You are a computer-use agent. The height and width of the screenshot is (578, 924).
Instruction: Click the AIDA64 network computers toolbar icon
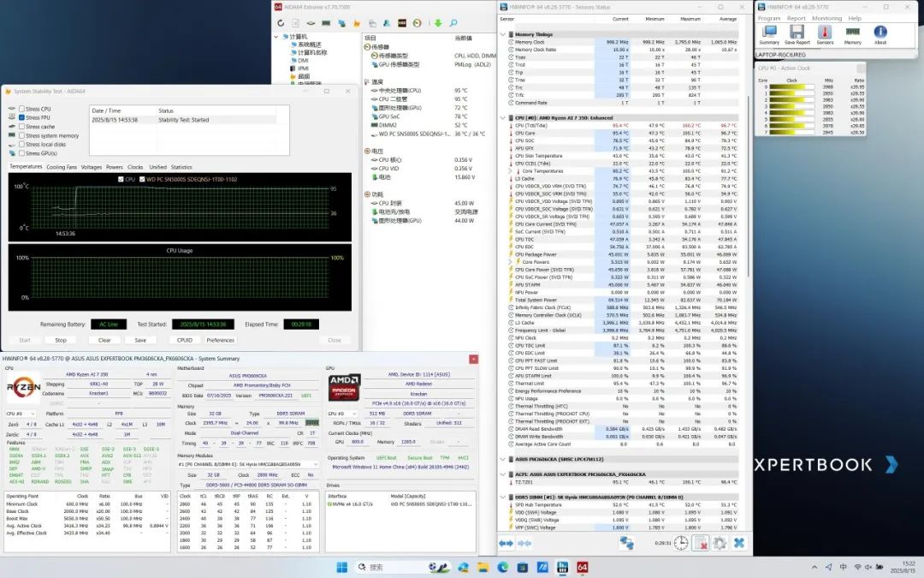point(341,23)
